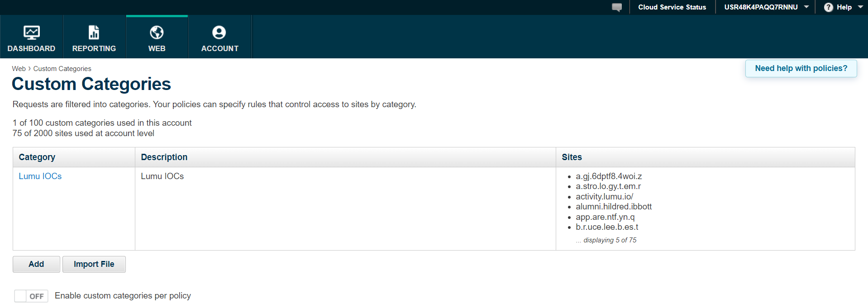Viewport: 868px width, 308px height.
Task: Click the Add button
Action: 36,264
